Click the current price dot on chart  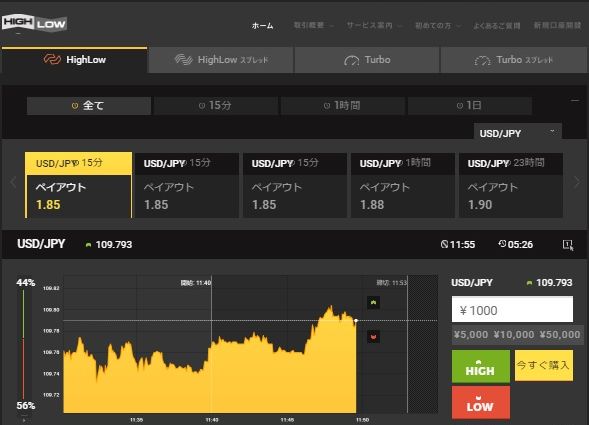356,321
